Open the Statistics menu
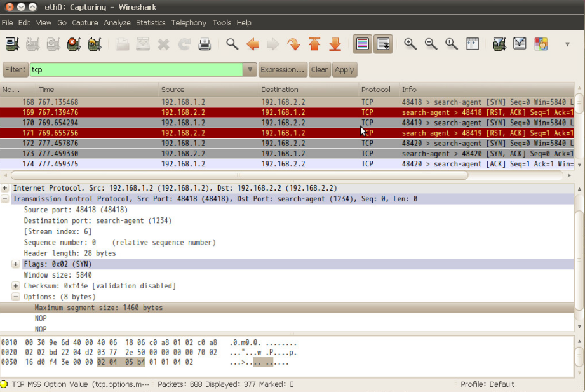585x392 pixels. click(x=151, y=23)
